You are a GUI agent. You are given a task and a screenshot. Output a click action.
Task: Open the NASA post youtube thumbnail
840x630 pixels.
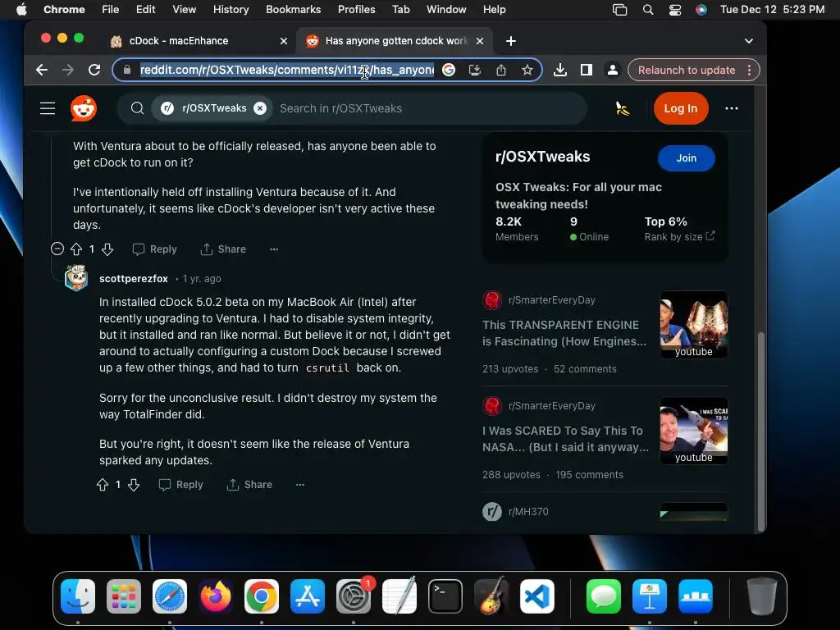coord(694,431)
